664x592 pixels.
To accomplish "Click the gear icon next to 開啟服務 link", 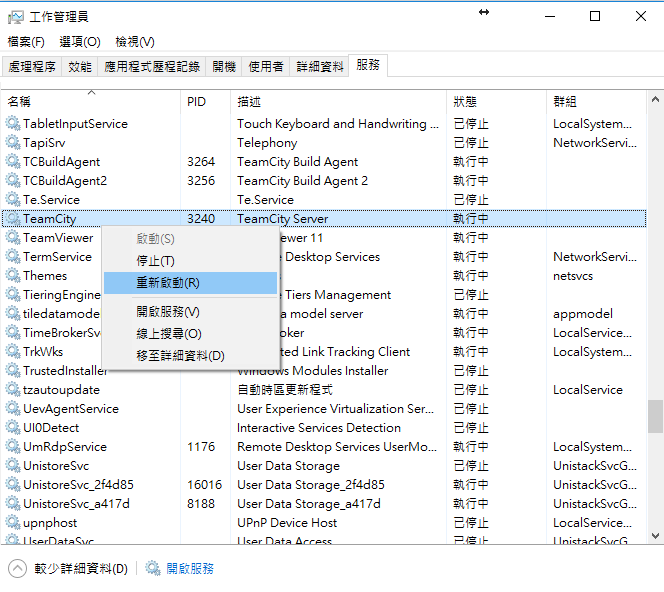I will click(153, 568).
